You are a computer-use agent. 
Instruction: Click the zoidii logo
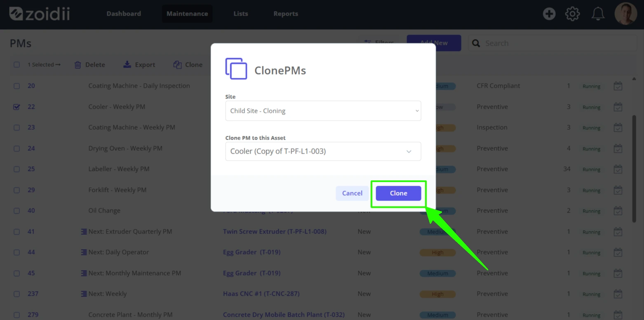tap(40, 14)
